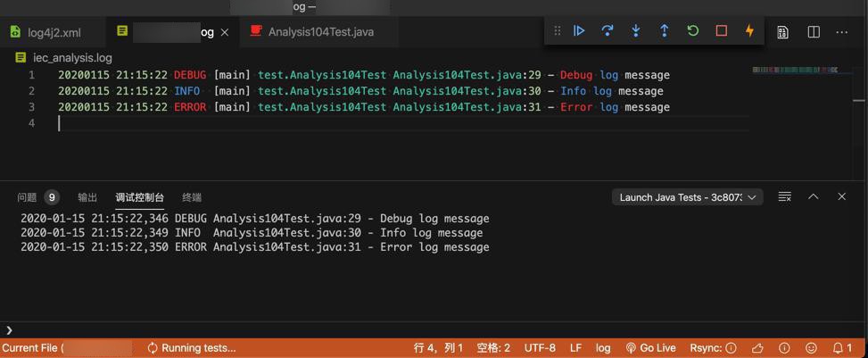Click the Step Over debug icon
The height and width of the screenshot is (358, 868).
(608, 31)
